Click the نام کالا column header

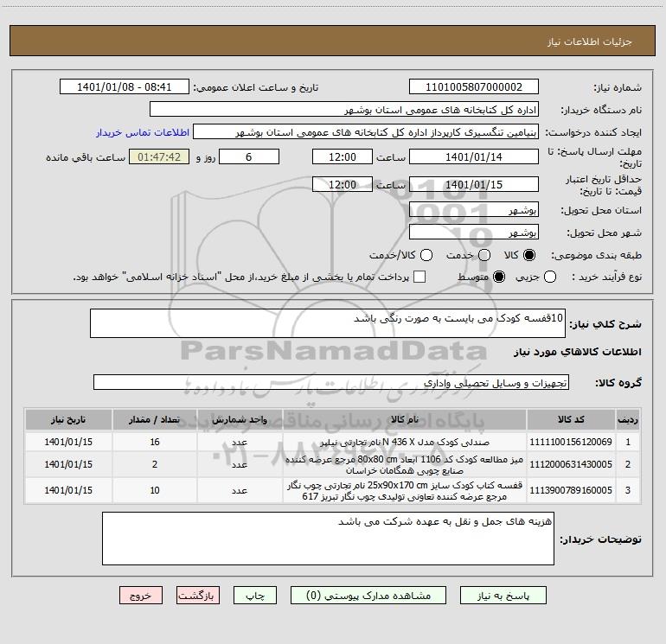click(x=405, y=419)
